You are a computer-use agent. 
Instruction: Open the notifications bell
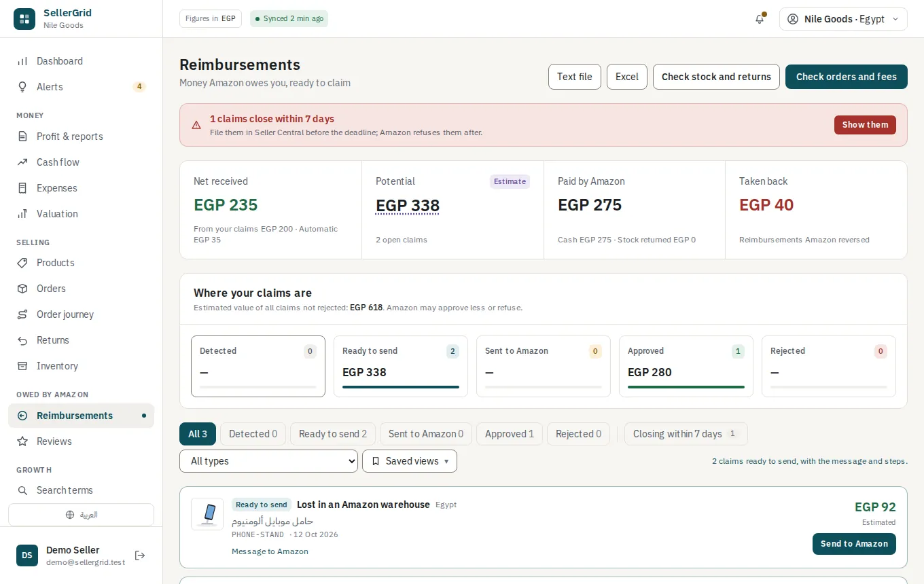pos(760,19)
